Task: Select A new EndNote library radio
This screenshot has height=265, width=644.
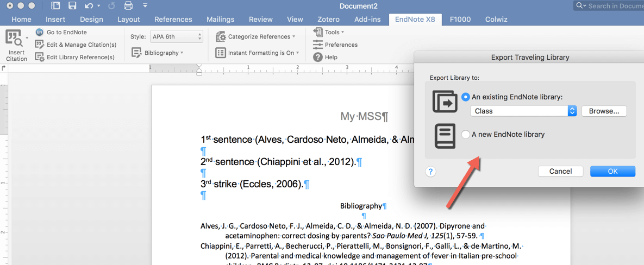Action: (x=465, y=134)
